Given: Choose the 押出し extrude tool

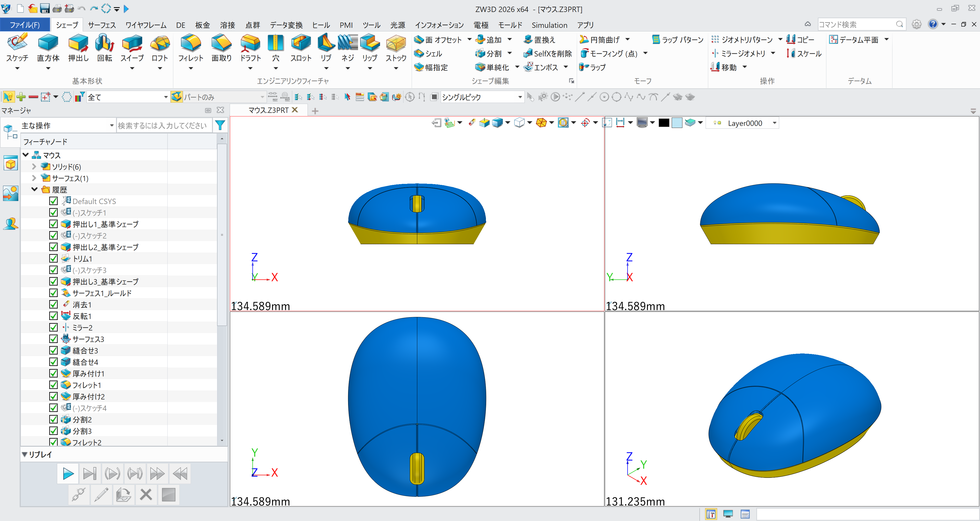Looking at the screenshot, I should point(78,48).
